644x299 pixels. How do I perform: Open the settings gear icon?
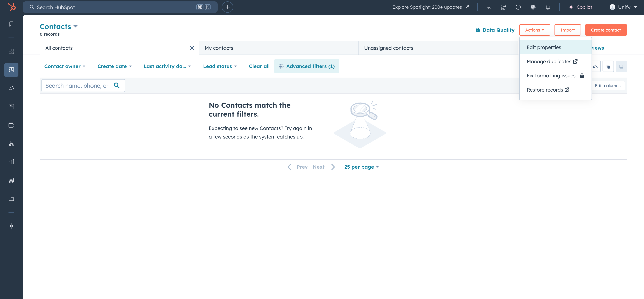pos(533,7)
